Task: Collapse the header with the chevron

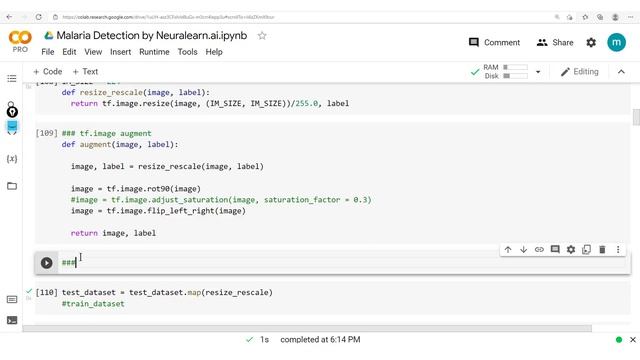Action: click(621, 72)
